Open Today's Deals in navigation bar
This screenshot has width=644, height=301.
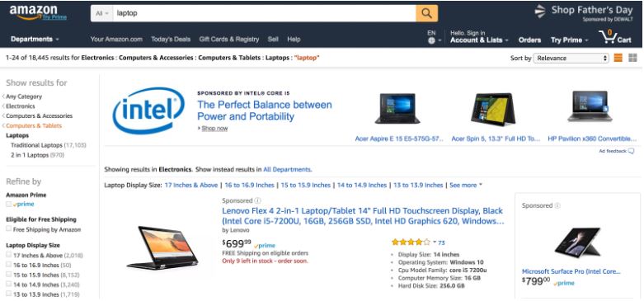[171, 40]
